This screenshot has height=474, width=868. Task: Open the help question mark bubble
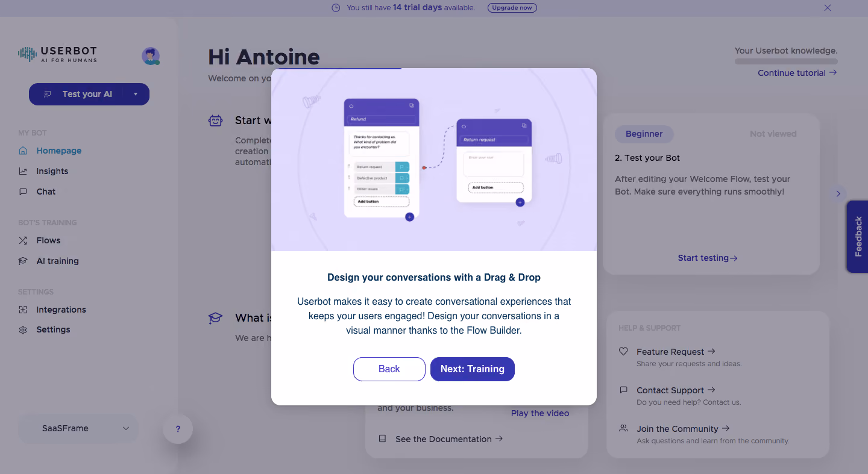pos(178,429)
